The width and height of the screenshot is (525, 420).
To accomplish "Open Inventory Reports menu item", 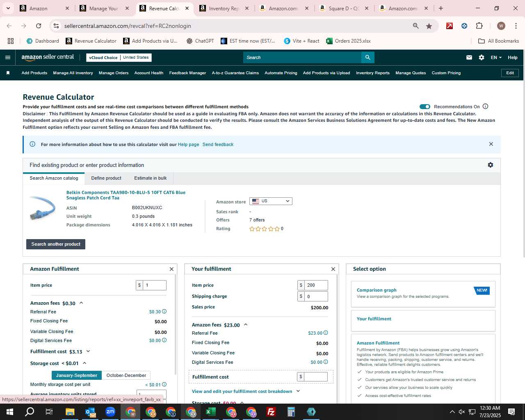I will (x=373, y=73).
